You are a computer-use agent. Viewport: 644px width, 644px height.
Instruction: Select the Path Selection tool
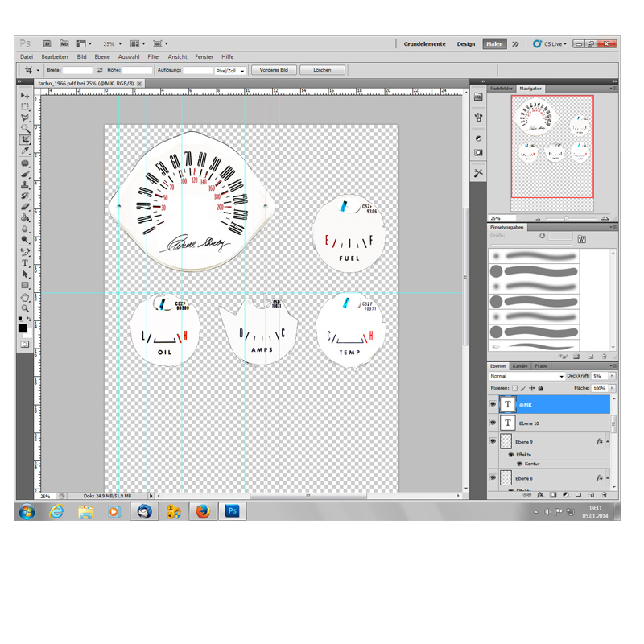pos(25,274)
